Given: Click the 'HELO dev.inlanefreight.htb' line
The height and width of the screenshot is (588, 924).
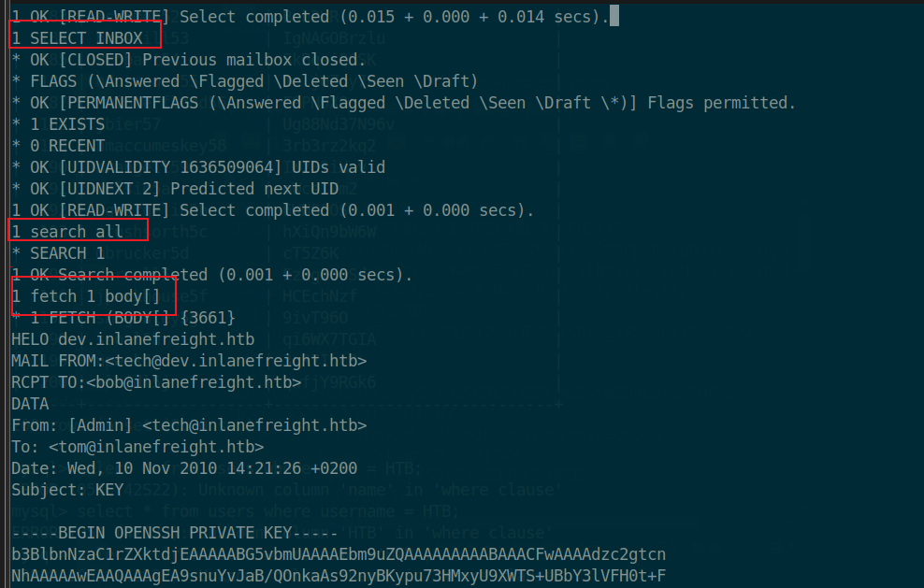Looking at the screenshot, I should pos(133,339).
